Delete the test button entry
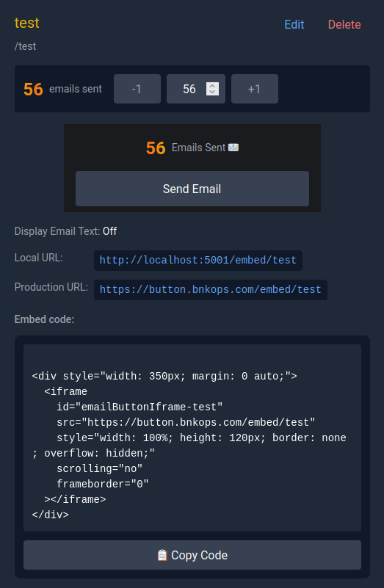 pos(344,24)
